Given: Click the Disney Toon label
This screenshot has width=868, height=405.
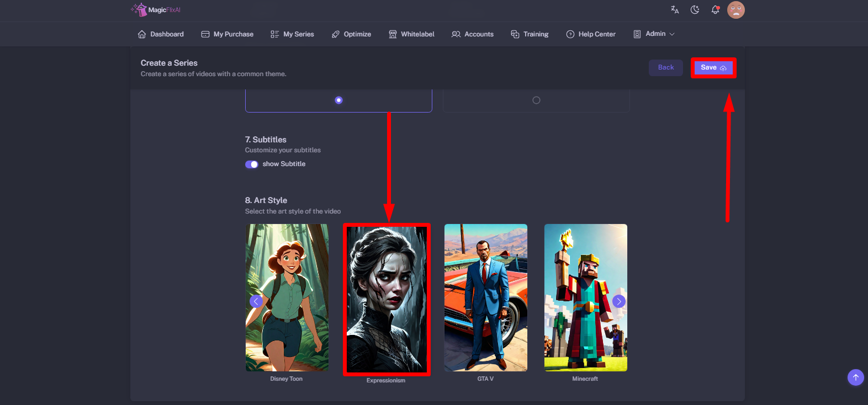Looking at the screenshot, I should point(287,379).
